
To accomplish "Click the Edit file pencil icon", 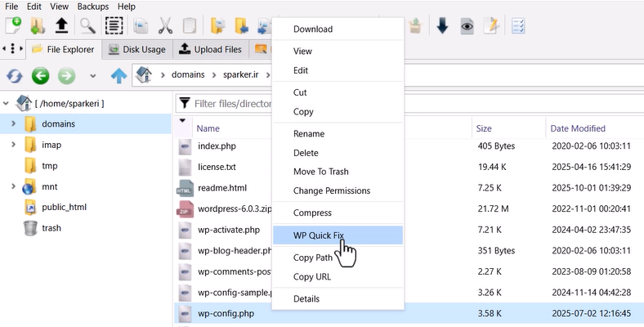I will [x=490, y=25].
